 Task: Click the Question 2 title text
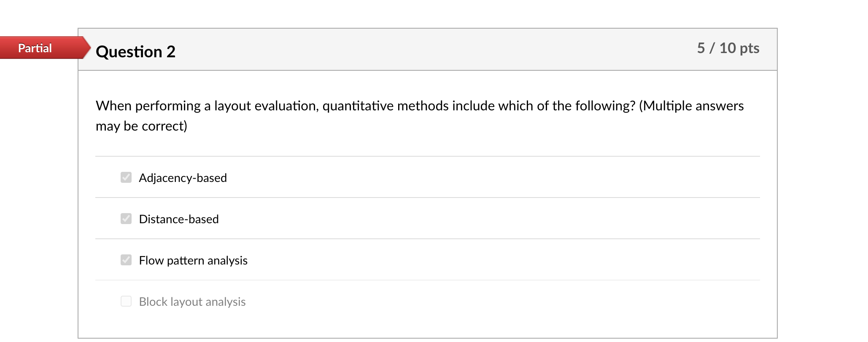[136, 51]
